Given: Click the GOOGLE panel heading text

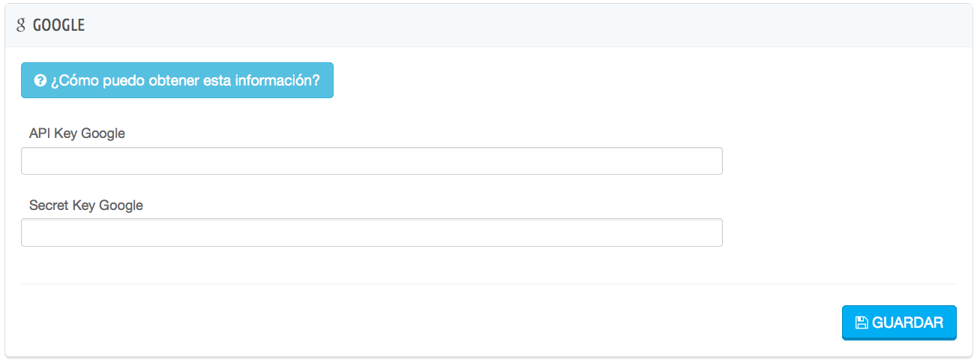Looking at the screenshot, I should (58, 25).
